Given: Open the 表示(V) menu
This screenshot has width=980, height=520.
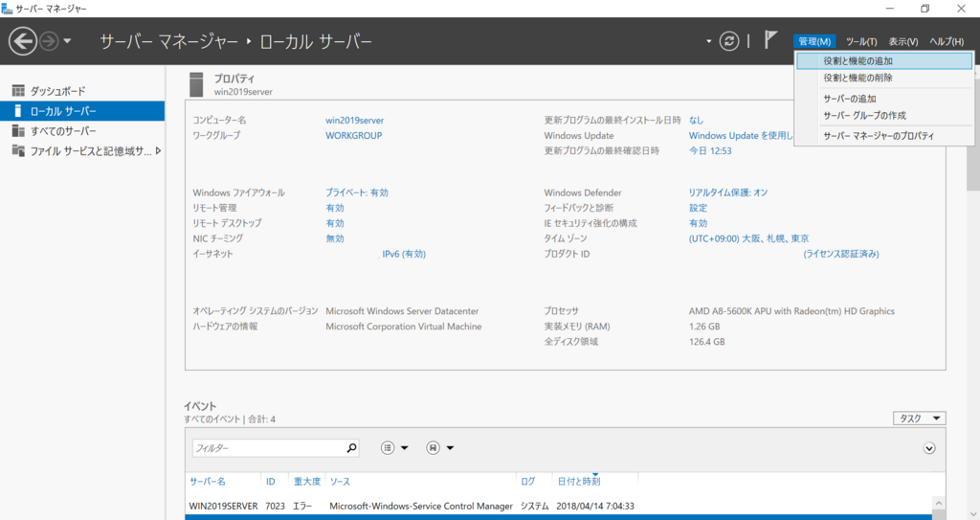Looking at the screenshot, I should coord(903,41).
